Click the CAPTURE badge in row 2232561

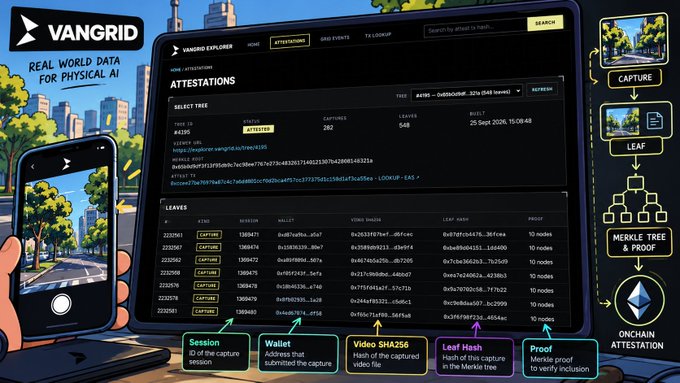click(x=209, y=235)
